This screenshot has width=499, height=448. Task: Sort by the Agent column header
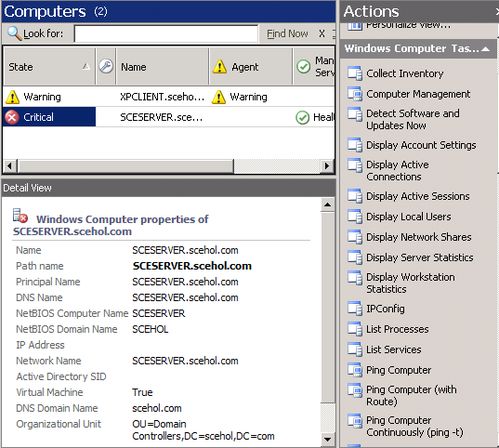click(x=251, y=67)
